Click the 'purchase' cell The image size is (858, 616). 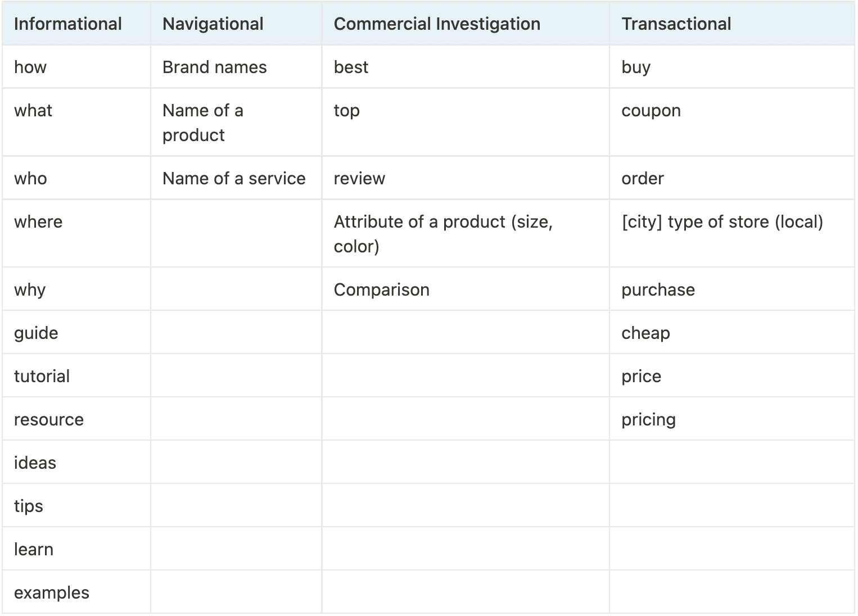(732, 289)
